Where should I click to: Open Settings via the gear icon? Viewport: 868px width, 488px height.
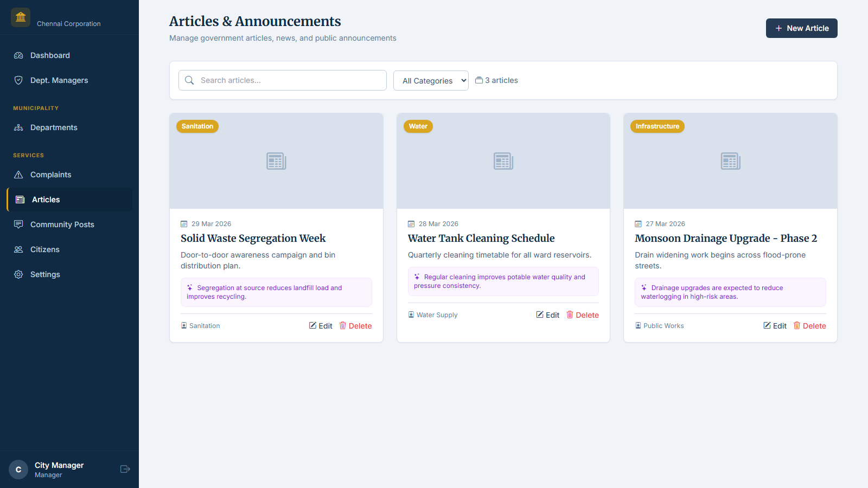[18, 274]
